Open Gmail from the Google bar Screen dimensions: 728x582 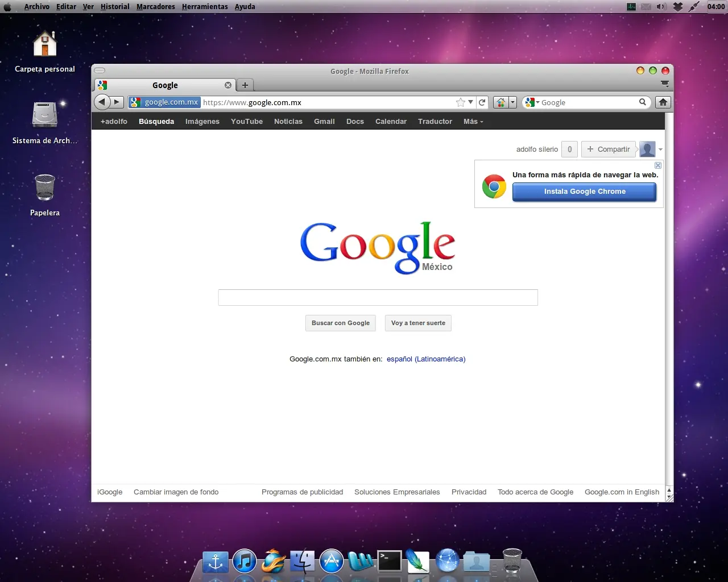(324, 122)
